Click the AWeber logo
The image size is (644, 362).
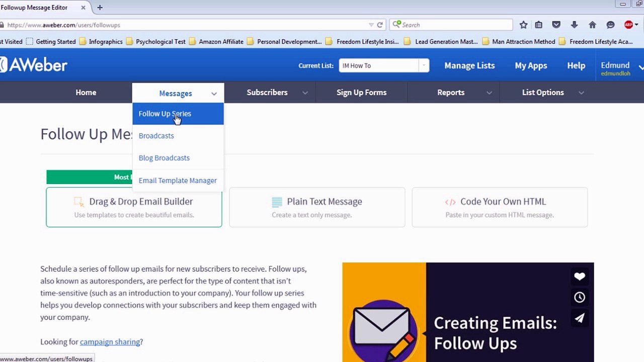point(33,65)
